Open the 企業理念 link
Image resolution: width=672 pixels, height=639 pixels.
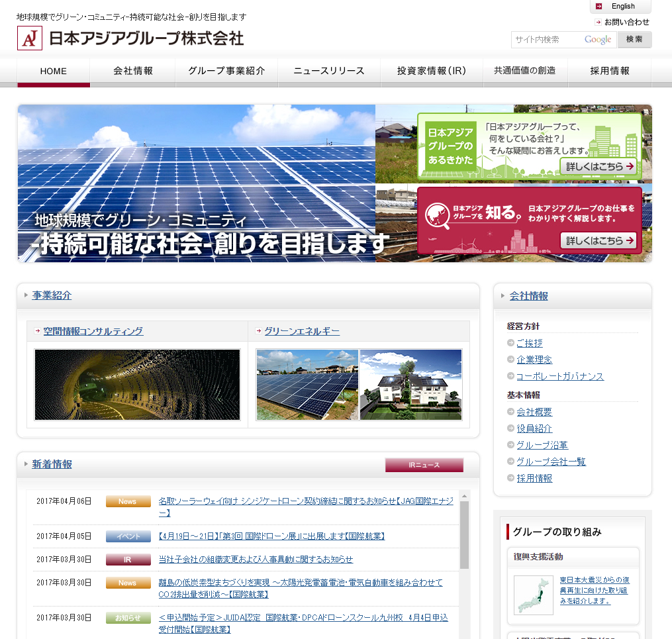(534, 360)
